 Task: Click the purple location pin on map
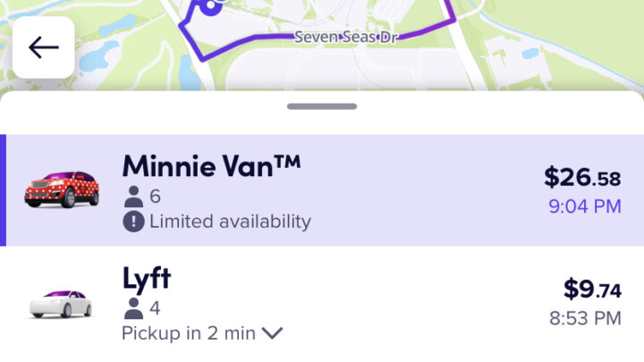click(211, 5)
